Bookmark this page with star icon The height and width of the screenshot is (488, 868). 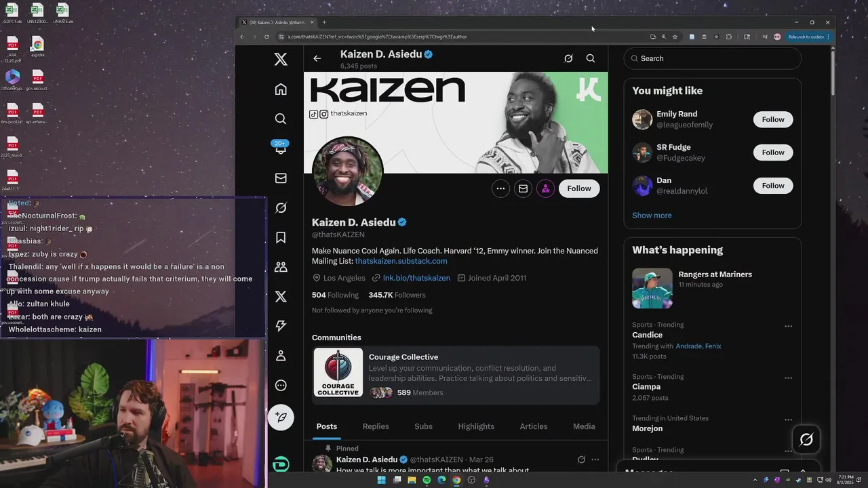tap(675, 37)
